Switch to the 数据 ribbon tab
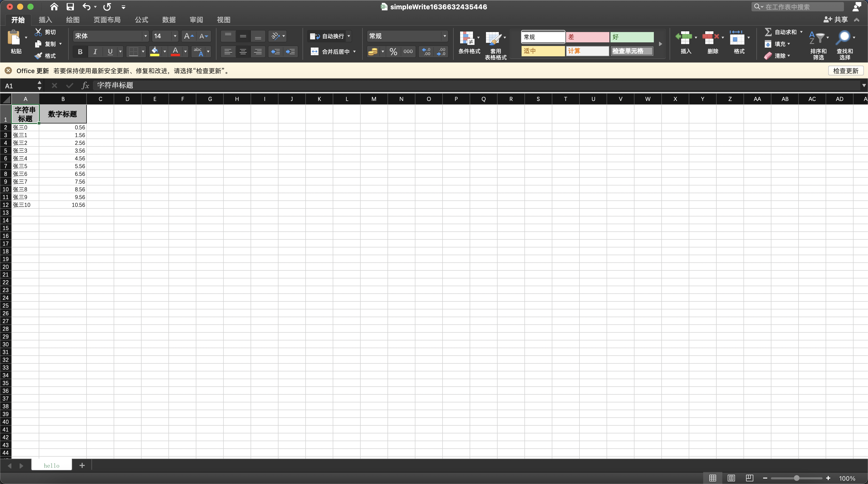The height and width of the screenshot is (484, 868). point(168,20)
